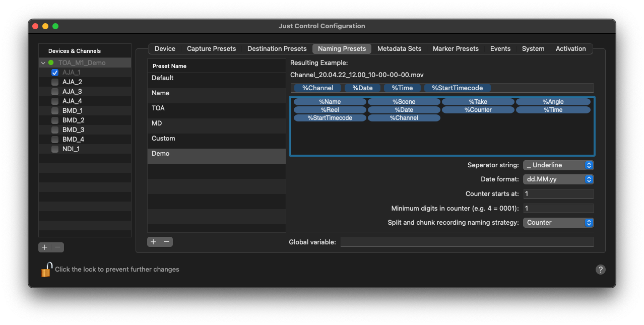This screenshot has height=325, width=644.
Task: Open the Marker Presets tab
Action: [456, 49]
